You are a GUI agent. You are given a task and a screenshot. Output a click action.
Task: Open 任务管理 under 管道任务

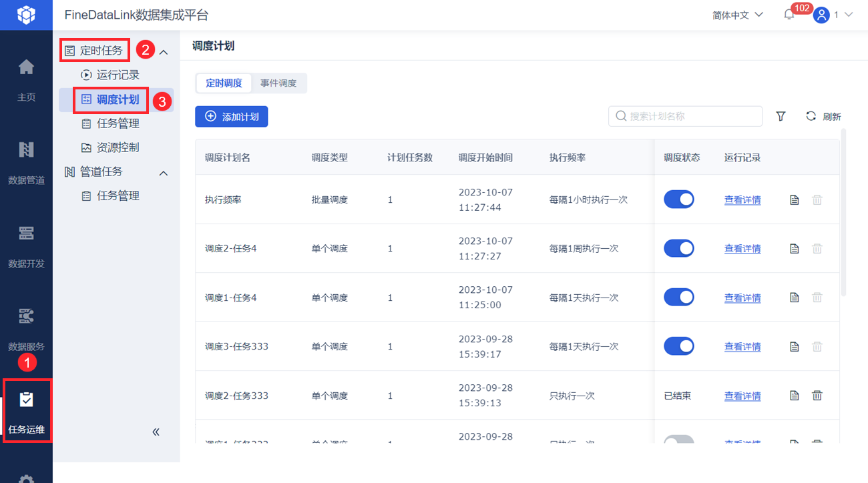[x=111, y=195]
